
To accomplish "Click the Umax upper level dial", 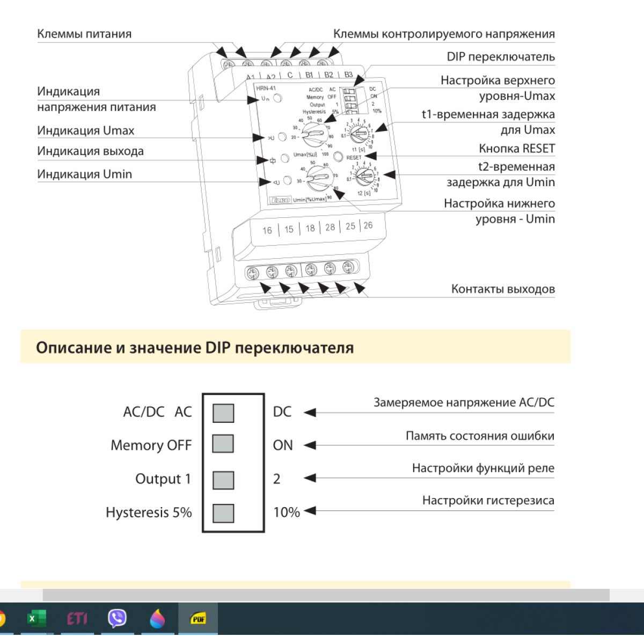I will (x=315, y=135).
